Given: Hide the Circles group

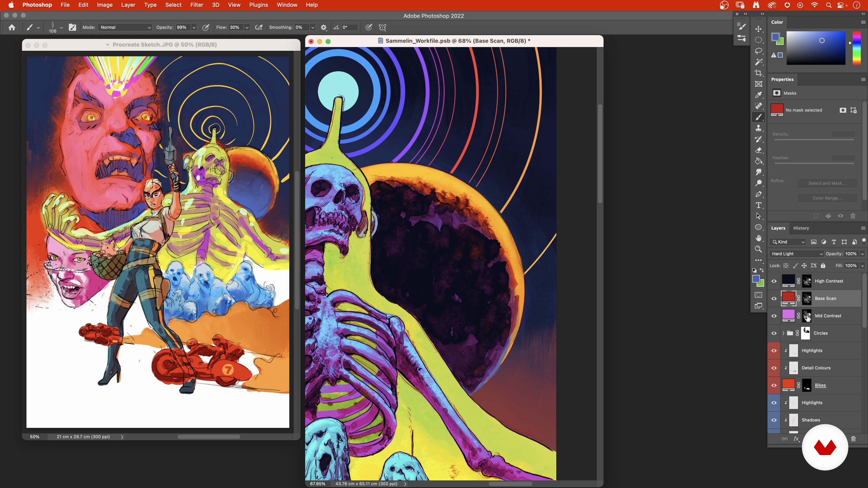Looking at the screenshot, I should tap(774, 333).
